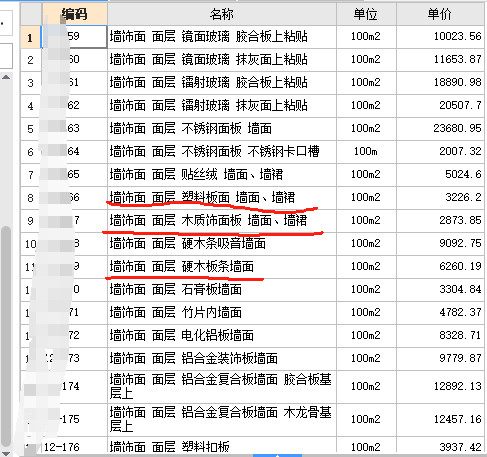Click the 名称 column header
Screen dimensions: 487x457
(x=222, y=14)
